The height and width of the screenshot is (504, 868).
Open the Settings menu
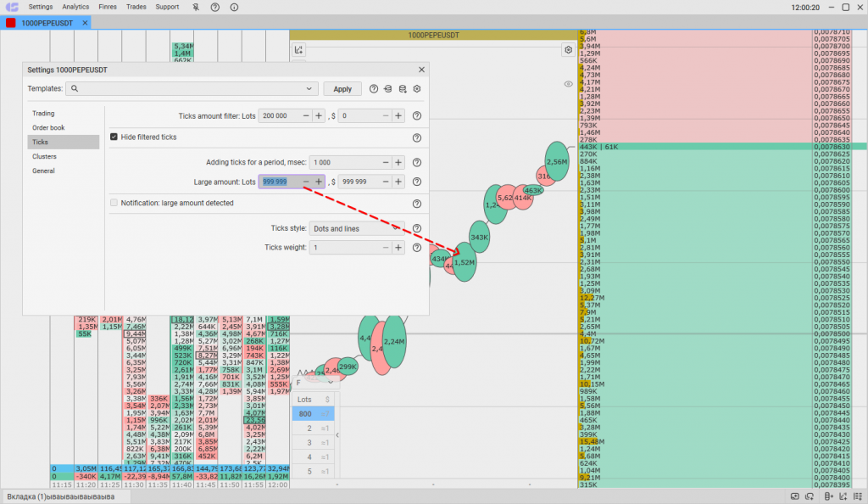41,7
